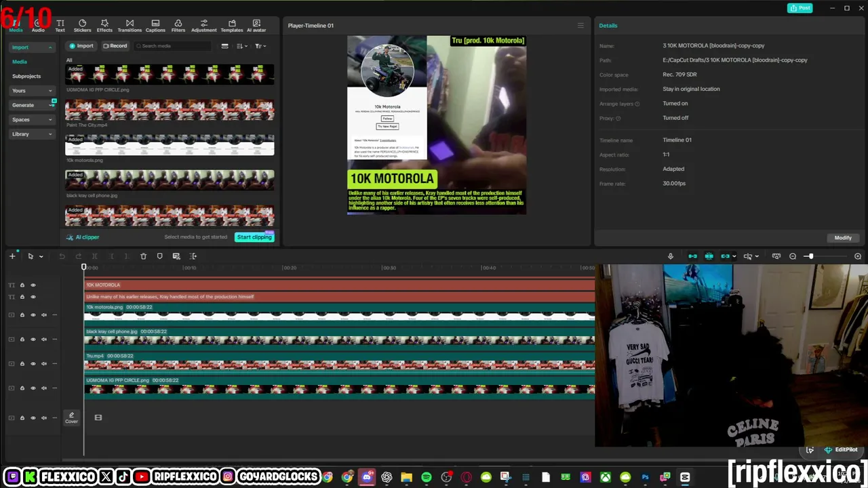Hide the 10K MOTOROLA text track
The width and height of the screenshot is (868, 488).
coord(33,285)
